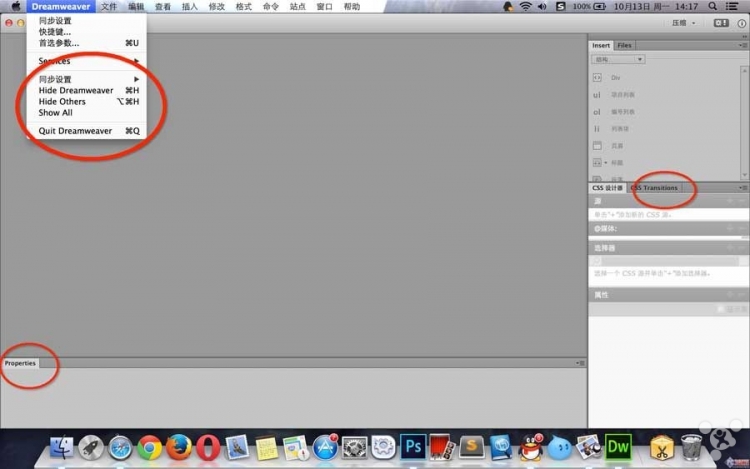Image resolution: width=750 pixels, height=469 pixels.
Task: Click the Properties panel tab
Action: (20, 363)
